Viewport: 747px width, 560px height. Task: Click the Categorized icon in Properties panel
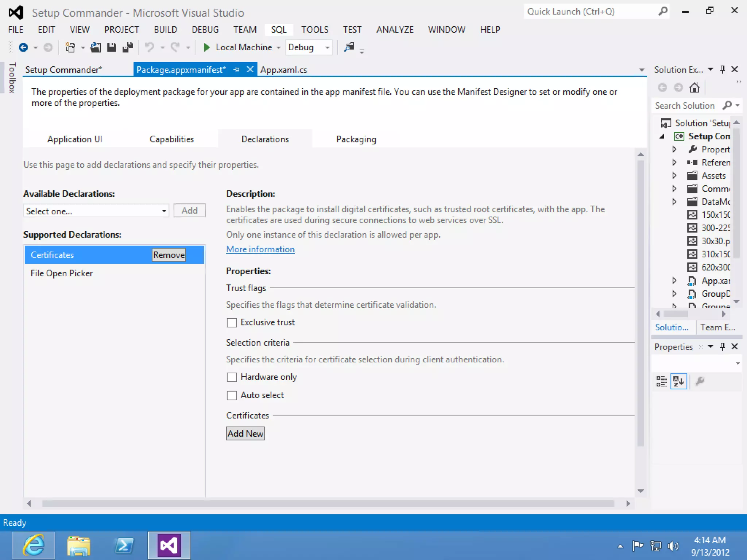(x=661, y=381)
